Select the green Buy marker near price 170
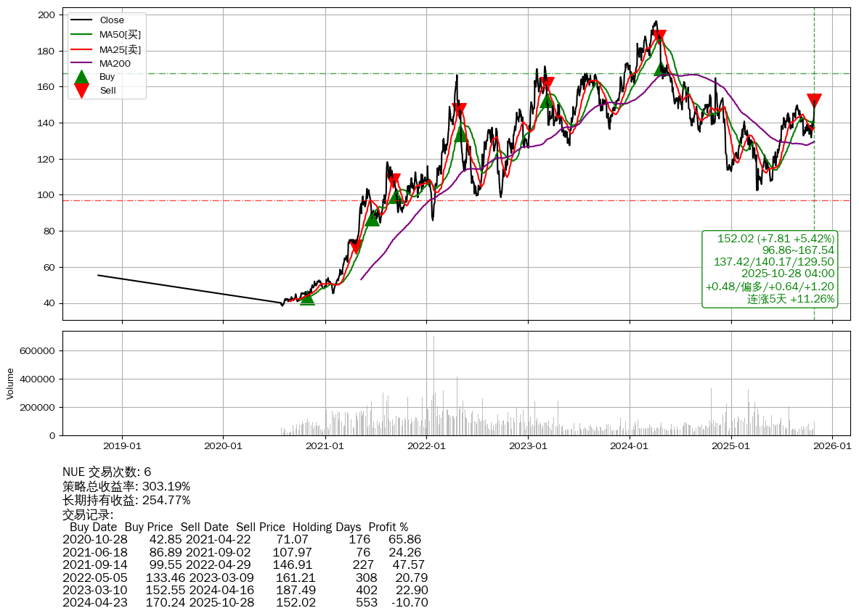859x616 pixels. [x=661, y=69]
